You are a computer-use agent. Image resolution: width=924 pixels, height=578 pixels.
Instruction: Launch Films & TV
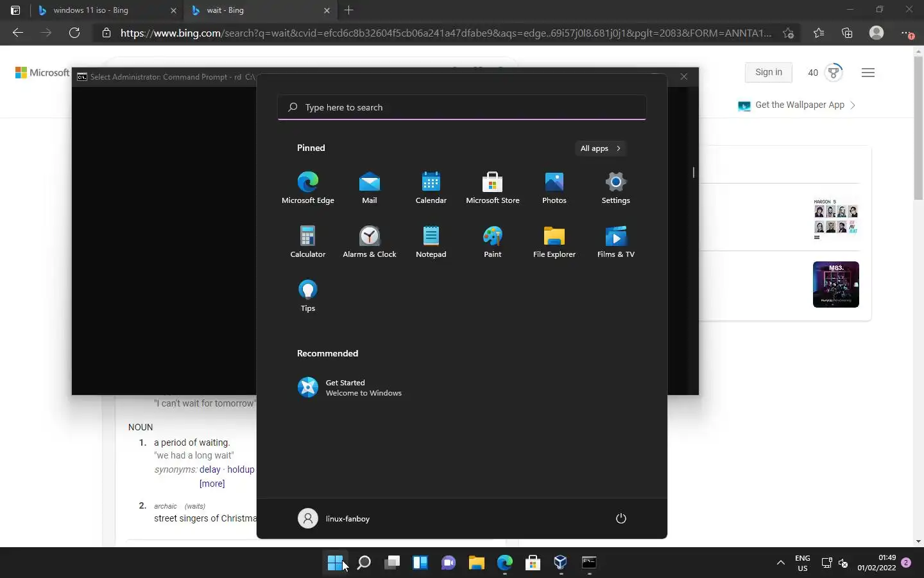tap(616, 241)
